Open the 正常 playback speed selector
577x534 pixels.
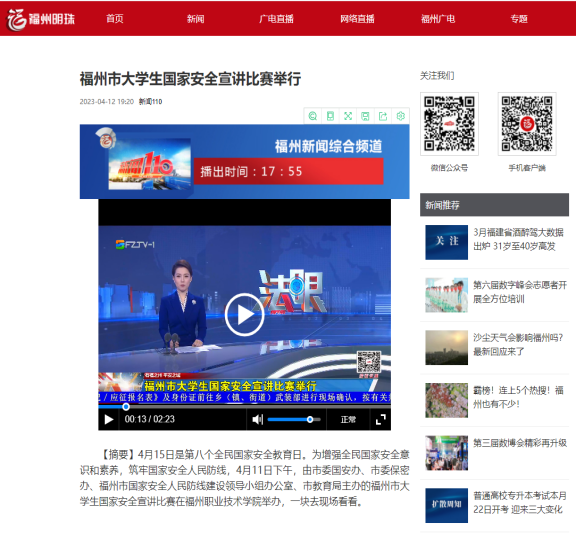point(348,420)
